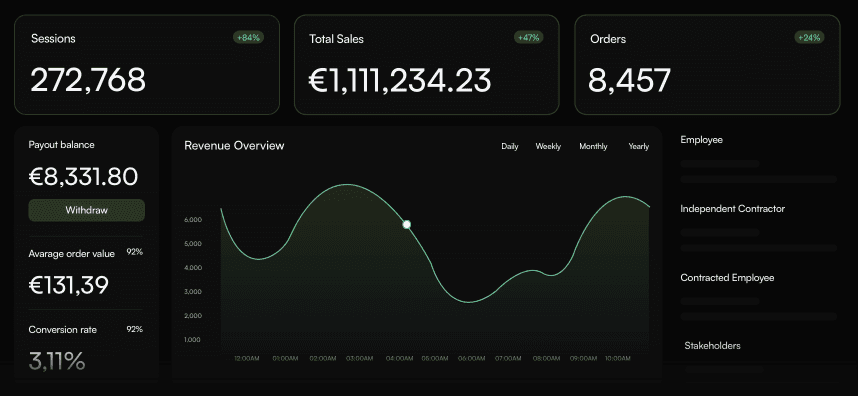Click the 10:00AM x-axis label

point(617,359)
